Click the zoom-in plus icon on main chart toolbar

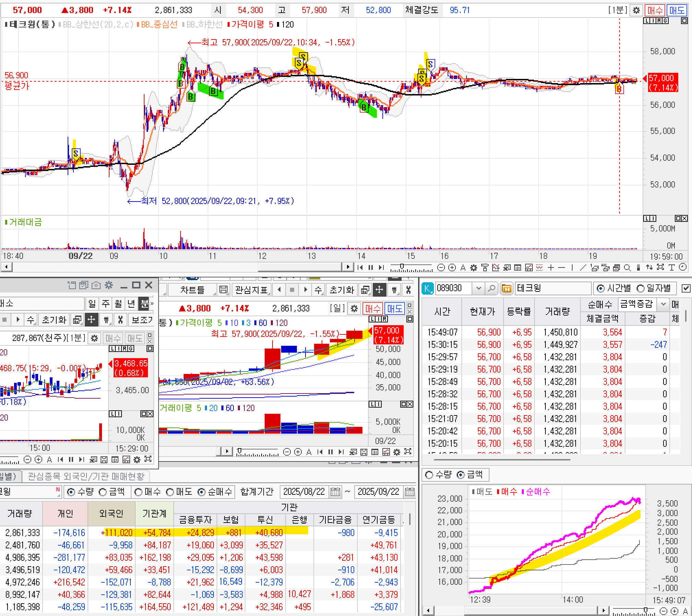452,267
